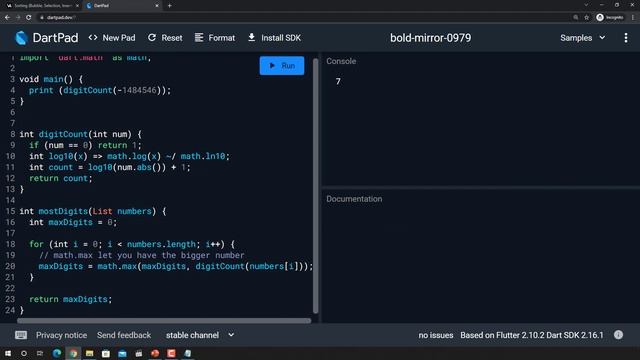Click the editor vertical scrollbar
640x360 pixels.
tap(316, 186)
